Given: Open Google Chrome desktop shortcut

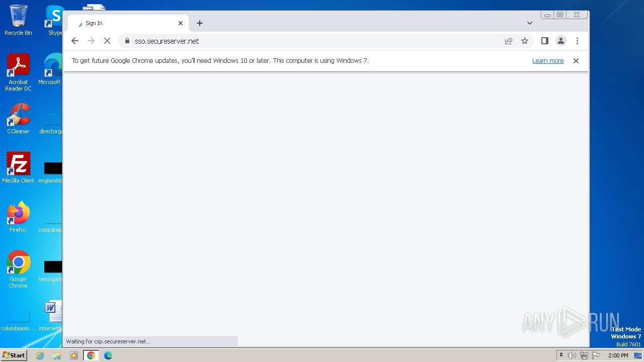Looking at the screenshot, I should tap(18, 269).
